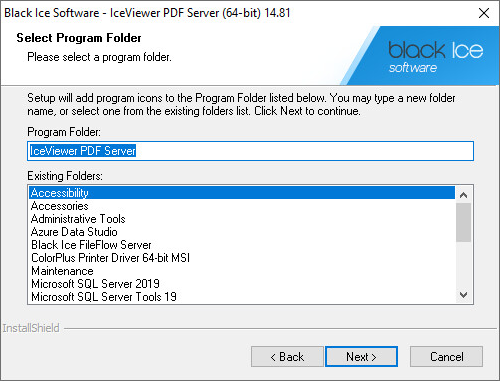Choose the Maintenance folder

[x=242, y=271]
